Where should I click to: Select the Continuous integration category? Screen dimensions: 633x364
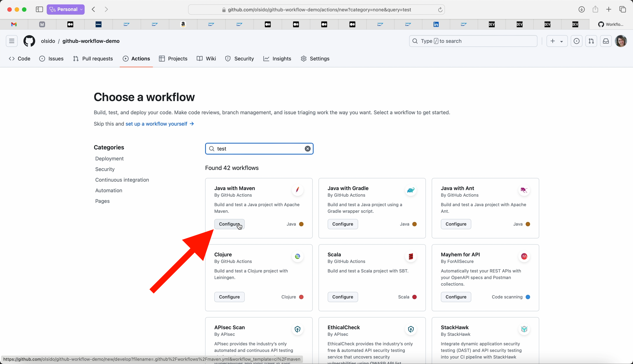[122, 180]
